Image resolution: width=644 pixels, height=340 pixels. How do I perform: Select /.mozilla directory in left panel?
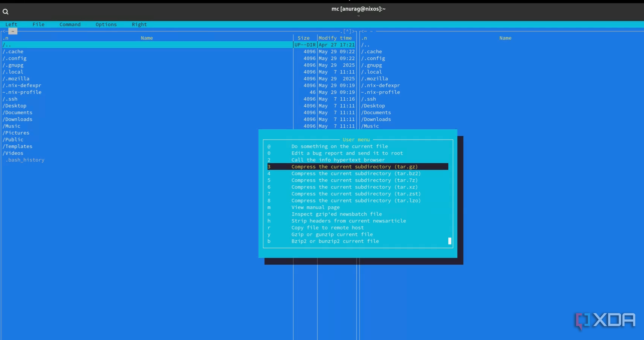coord(147,79)
